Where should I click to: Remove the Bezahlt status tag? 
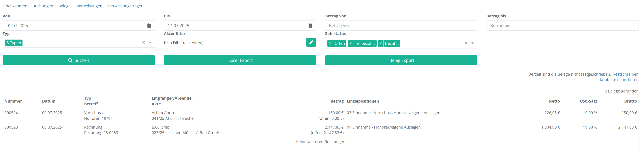coord(380,44)
